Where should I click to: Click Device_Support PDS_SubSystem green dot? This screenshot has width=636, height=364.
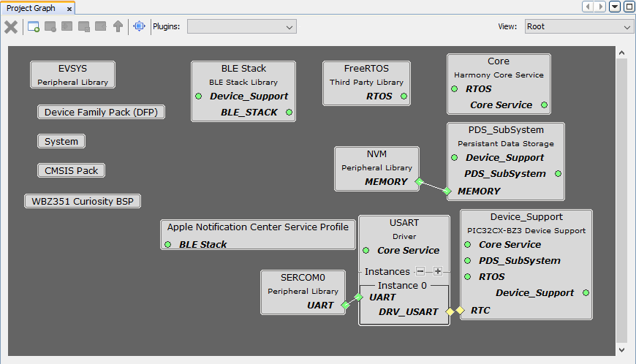pos(467,261)
